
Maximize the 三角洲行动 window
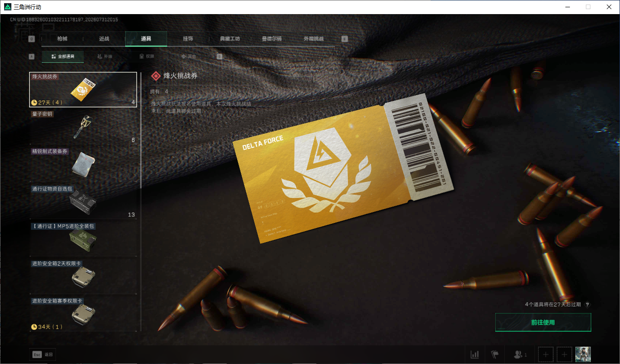click(x=588, y=7)
